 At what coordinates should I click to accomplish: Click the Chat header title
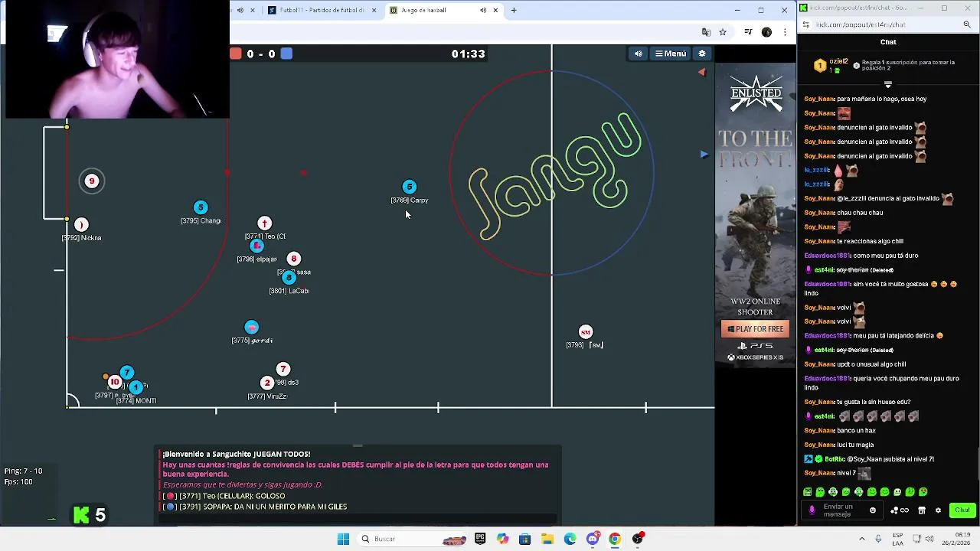click(x=888, y=42)
